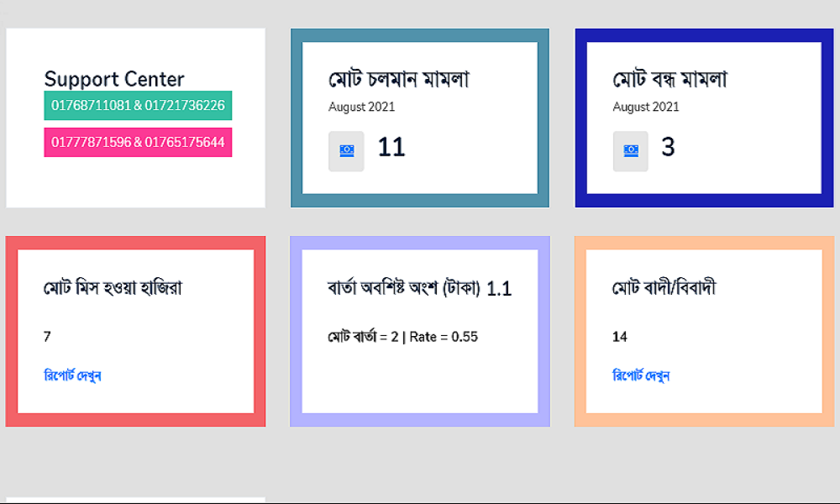Open রিপোর্ট দেখুন under মোট মিস হওয়া হাজিরা
This screenshot has width=840, height=504.
72,375
